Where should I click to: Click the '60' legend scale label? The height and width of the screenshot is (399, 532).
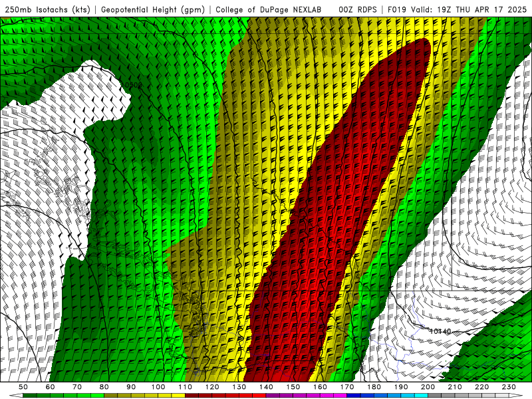[x=51, y=387]
